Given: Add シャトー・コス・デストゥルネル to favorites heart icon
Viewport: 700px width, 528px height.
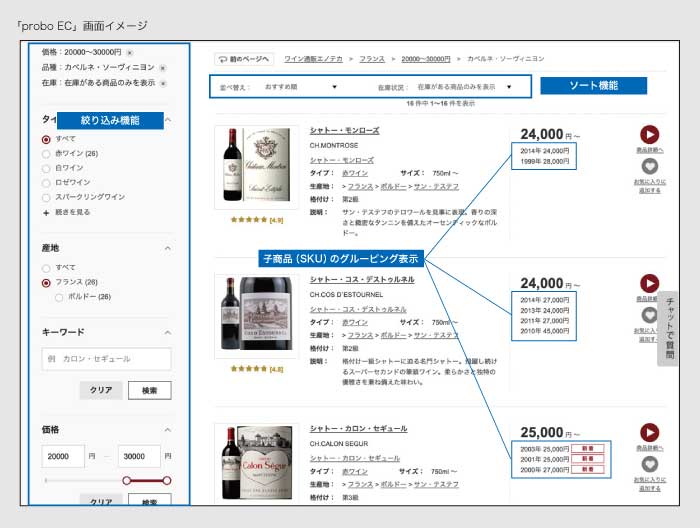Looking at the screenshot, I should click(x=650, y=316).
